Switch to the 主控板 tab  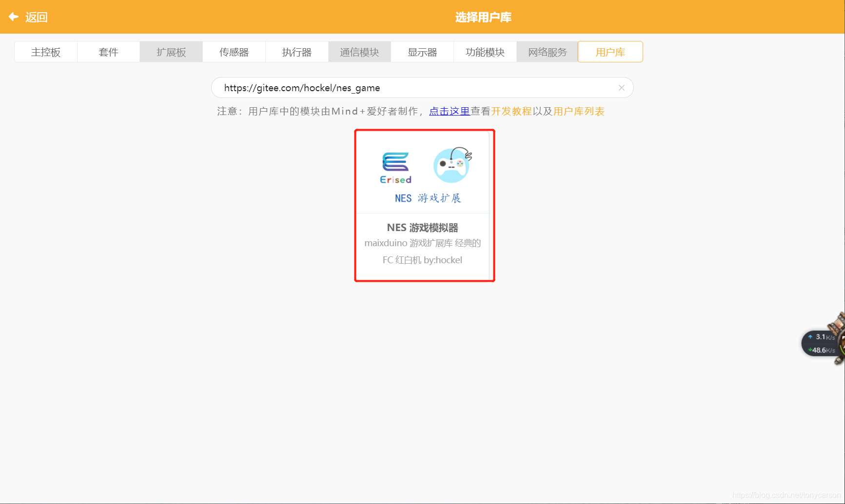tap(46, 52)
